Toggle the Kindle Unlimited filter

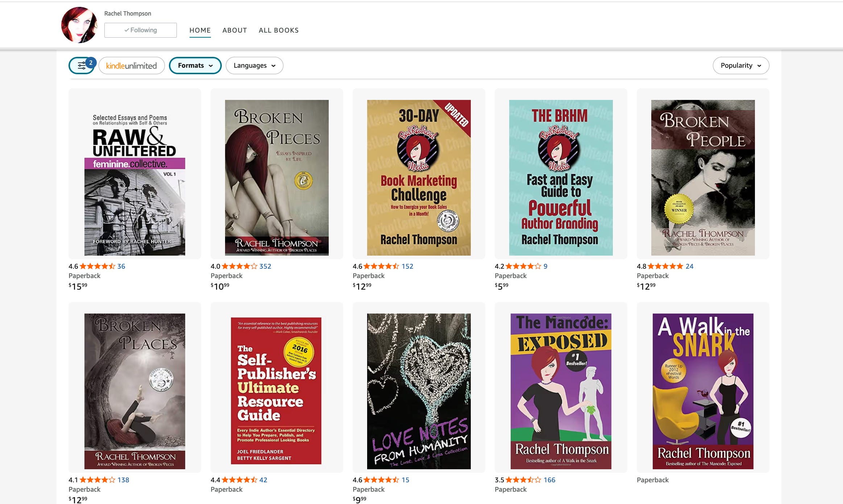click(x=132, y=66)
